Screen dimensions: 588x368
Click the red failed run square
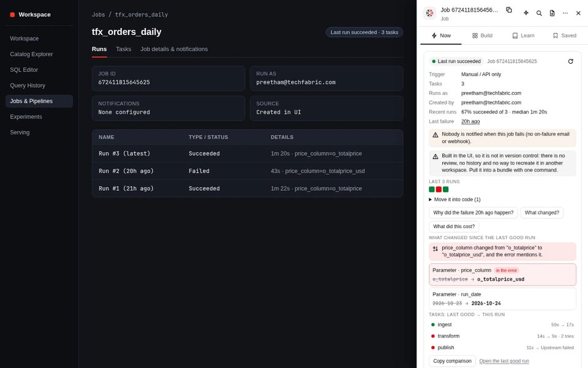pyautogui.click(x=439, y=190)
